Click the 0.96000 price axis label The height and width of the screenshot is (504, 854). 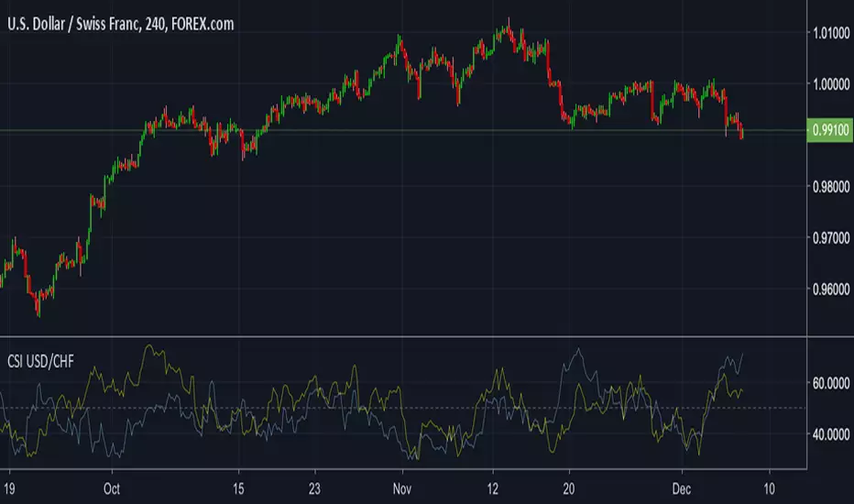click(830, 290)
